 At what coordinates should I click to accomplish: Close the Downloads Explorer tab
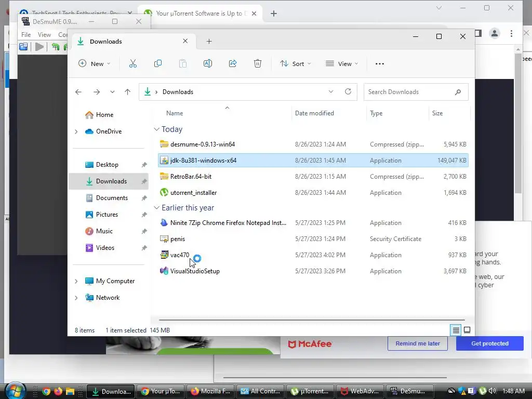tap(185, 41)
